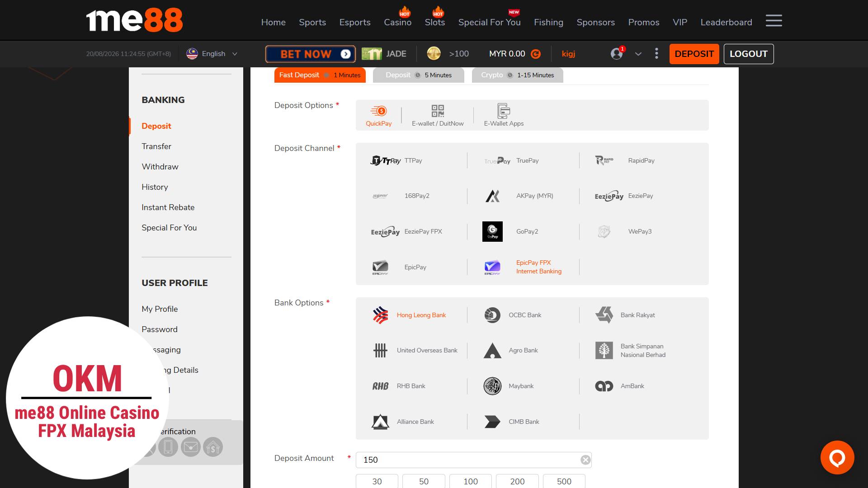
Task: Open Instant Rebate in sidebar
Action: click(x=168, y=207)
